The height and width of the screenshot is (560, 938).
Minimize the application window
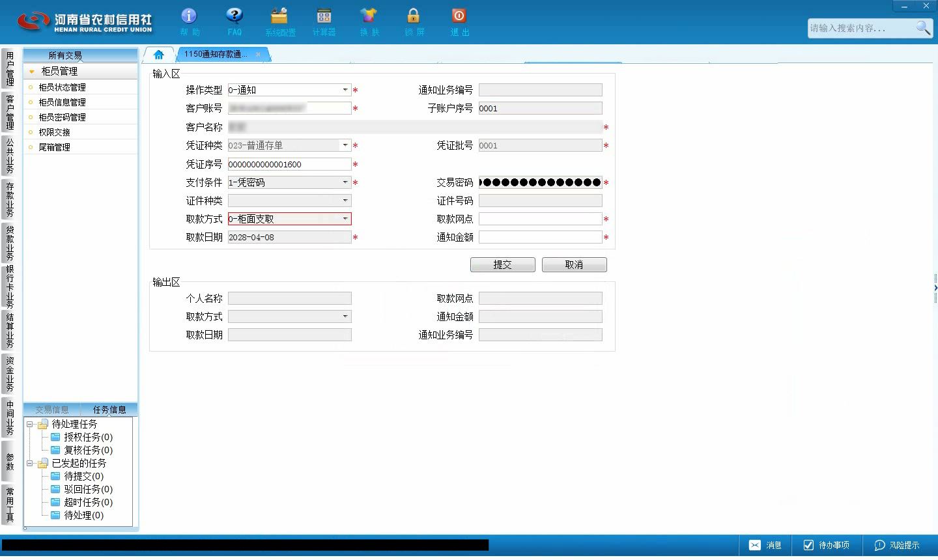click(x=904, y=6)
